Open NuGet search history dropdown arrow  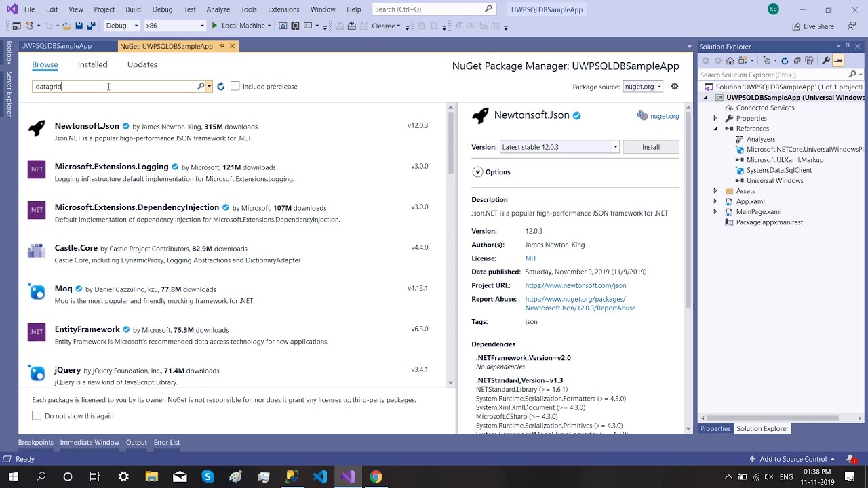tap(210, 87)
